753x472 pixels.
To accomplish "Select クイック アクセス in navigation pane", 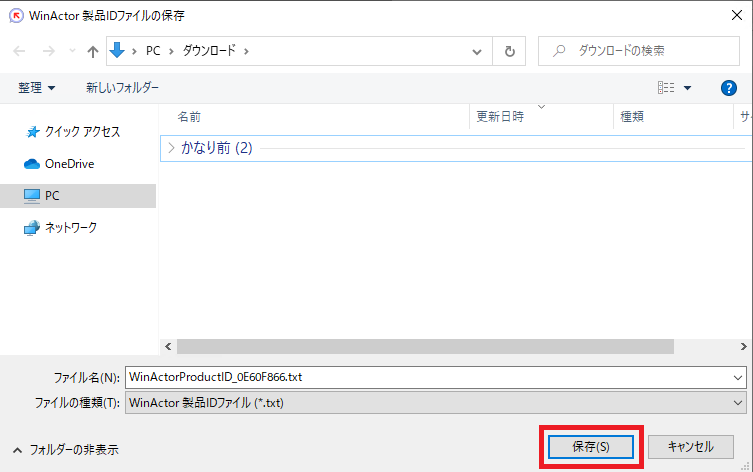I will tap(72, 132).
